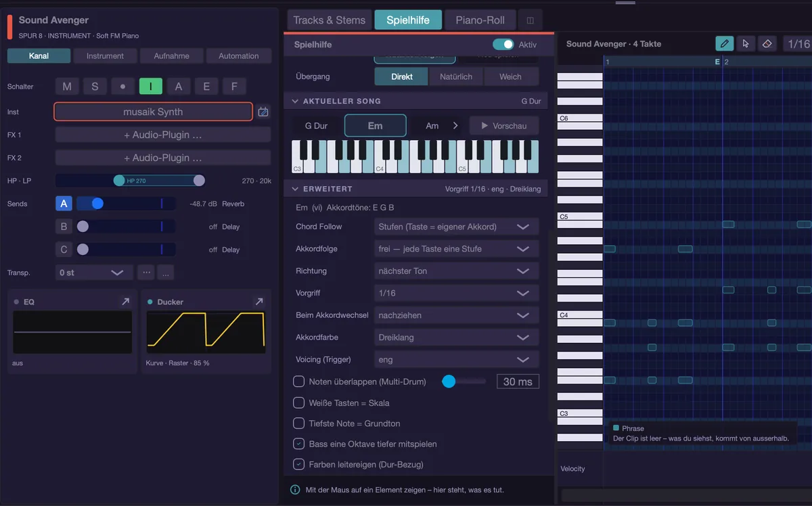Click the Vorschau preview button
The width and height of the screenshot is (812, 506).
(x=504, y=126)
